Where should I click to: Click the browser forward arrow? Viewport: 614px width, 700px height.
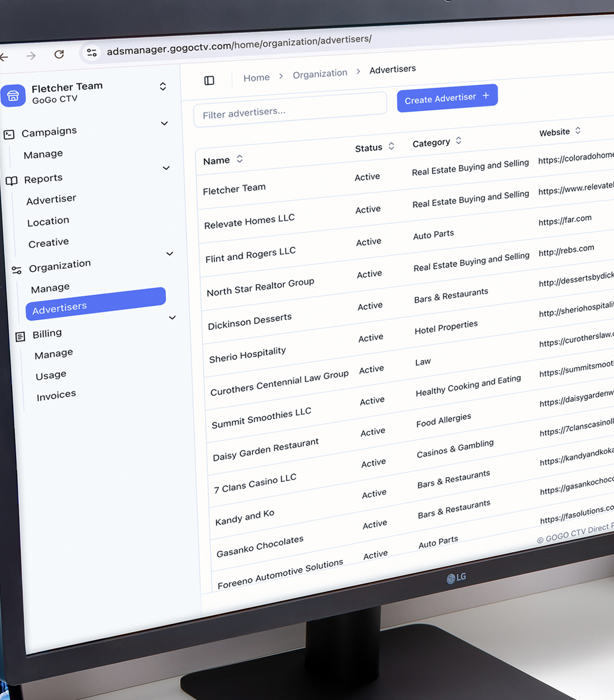click(31, 56)
